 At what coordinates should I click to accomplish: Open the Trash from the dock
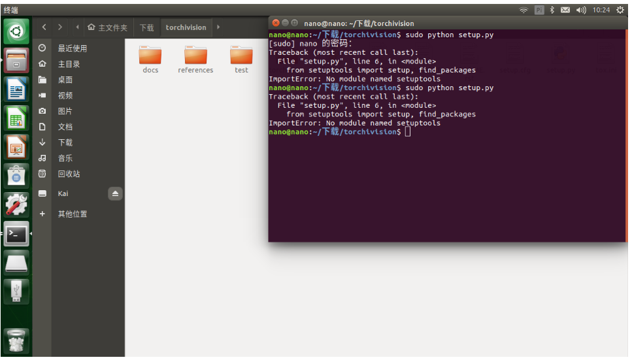[16, 340]
